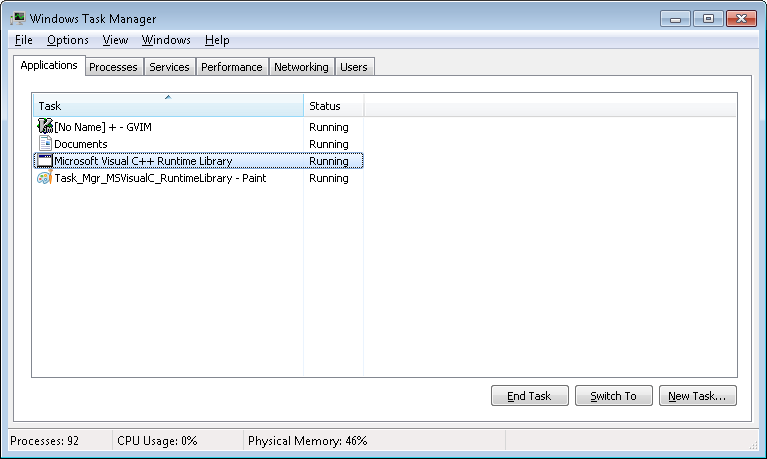Click Running status of Documents row
The height and width of the screenshot is (459, 767).
(x=329, y=144)
